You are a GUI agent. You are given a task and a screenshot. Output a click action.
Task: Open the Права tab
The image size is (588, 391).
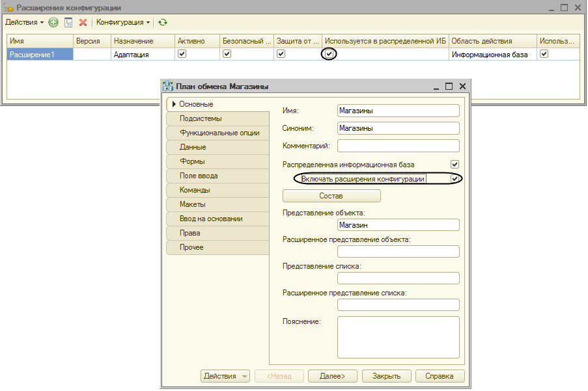217,233
